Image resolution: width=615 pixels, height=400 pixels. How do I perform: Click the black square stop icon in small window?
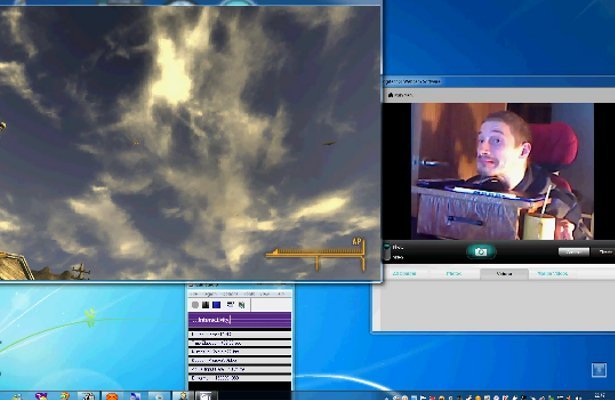pyautogui.click(x=205, y=305)
